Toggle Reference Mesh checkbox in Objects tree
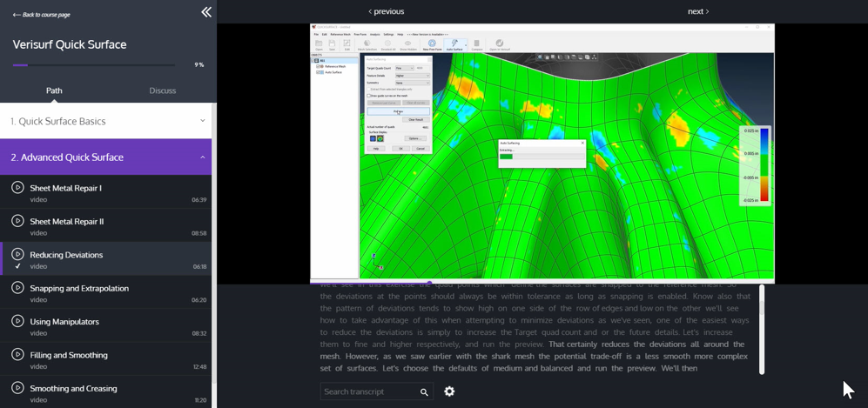 318,66
